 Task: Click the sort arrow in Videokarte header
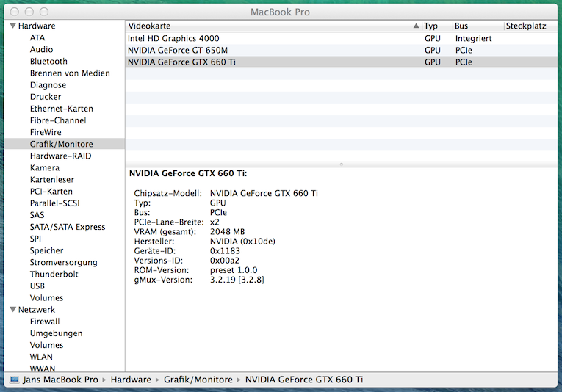coord(416,26)
